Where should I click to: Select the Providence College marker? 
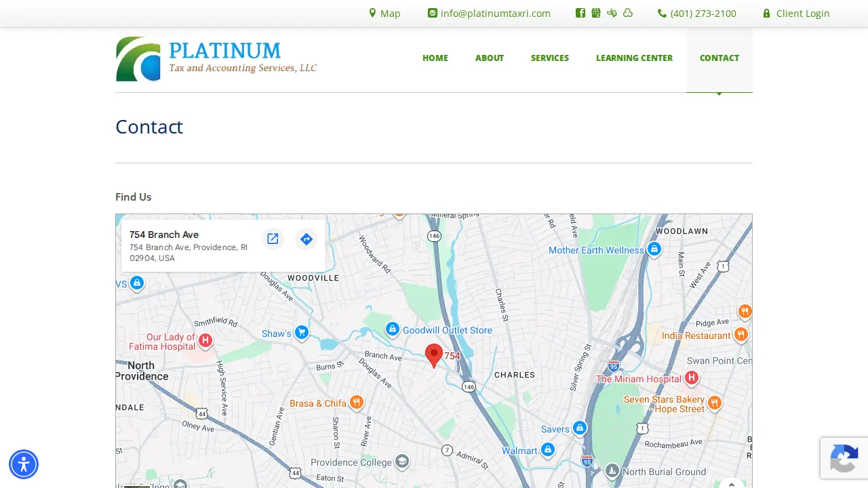[x=402, y=462]
